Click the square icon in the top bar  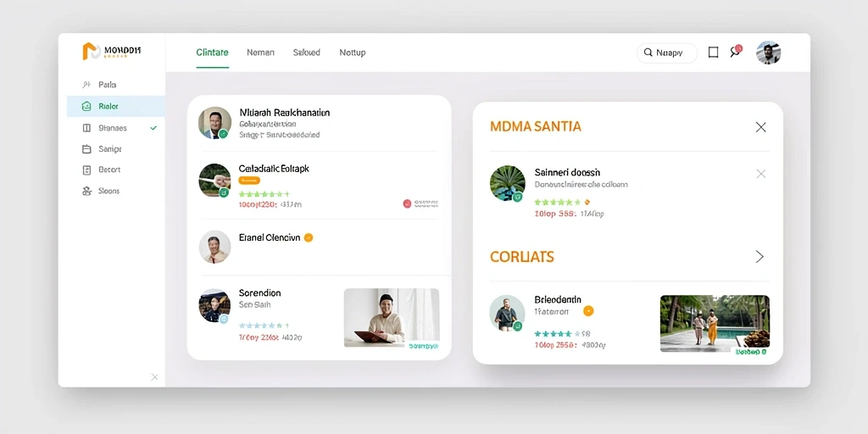tap(714, 52)
